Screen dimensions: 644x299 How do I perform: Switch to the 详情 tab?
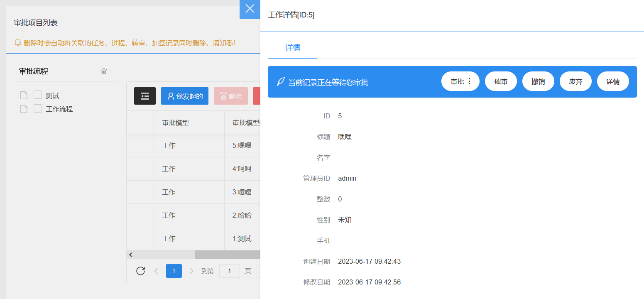292,48
